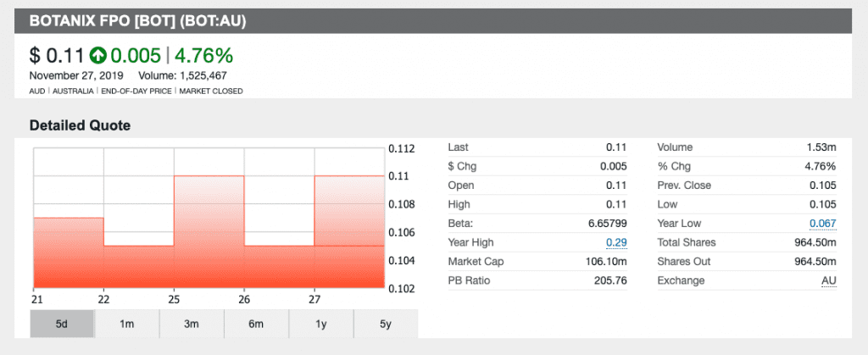The image size is (868, 355).
Task: Select the 5d chart range tab
Action: [x=62, y=324]
